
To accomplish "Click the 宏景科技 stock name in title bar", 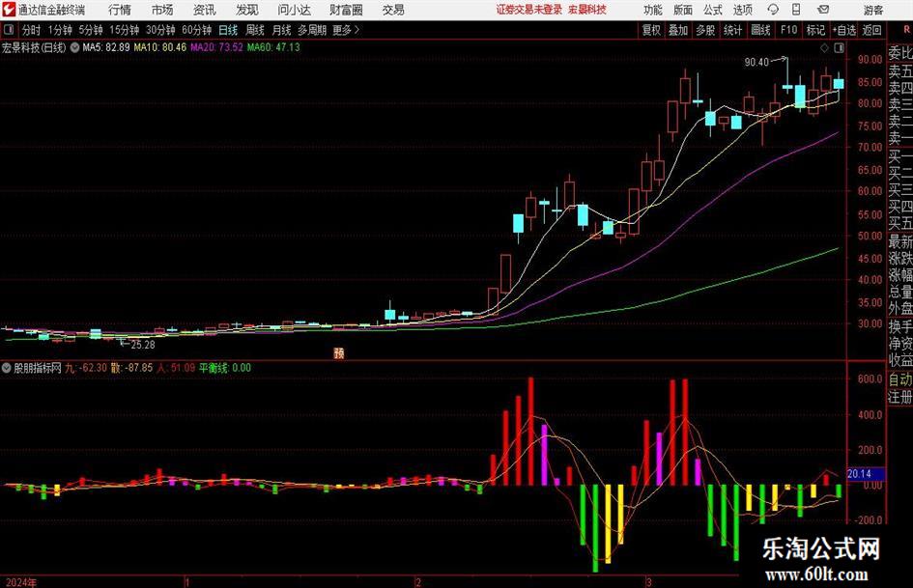I will click(x=587, y=10).
